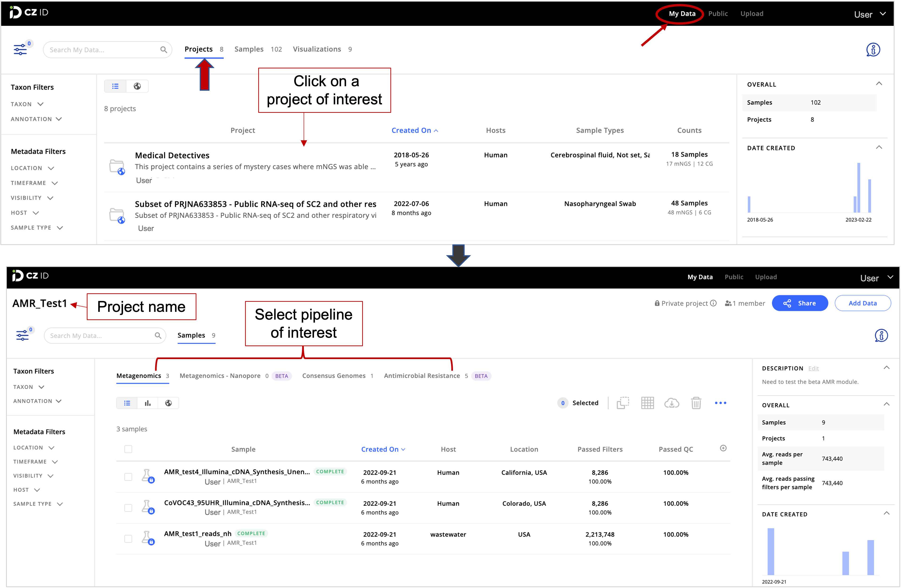Image resolution: width=901 pixels, height=588 pixels.
Task: Click the Search My Data input field
Action: click(102, 335)
